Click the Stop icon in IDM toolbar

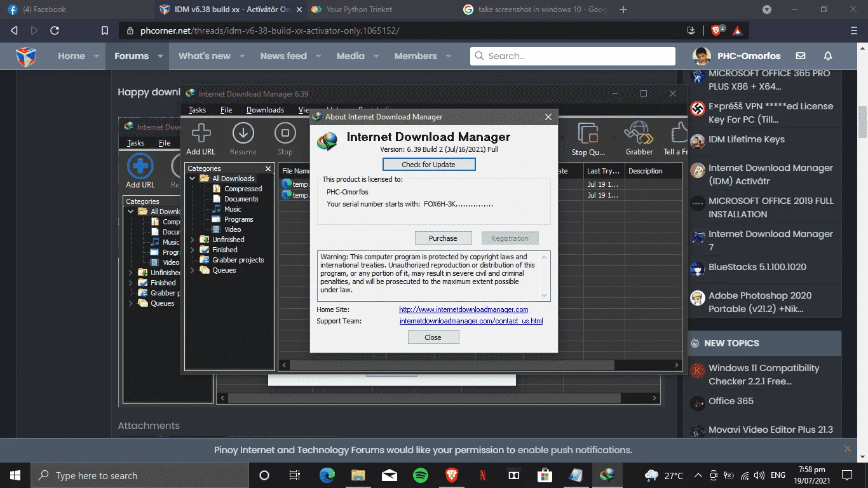[285, 133]
